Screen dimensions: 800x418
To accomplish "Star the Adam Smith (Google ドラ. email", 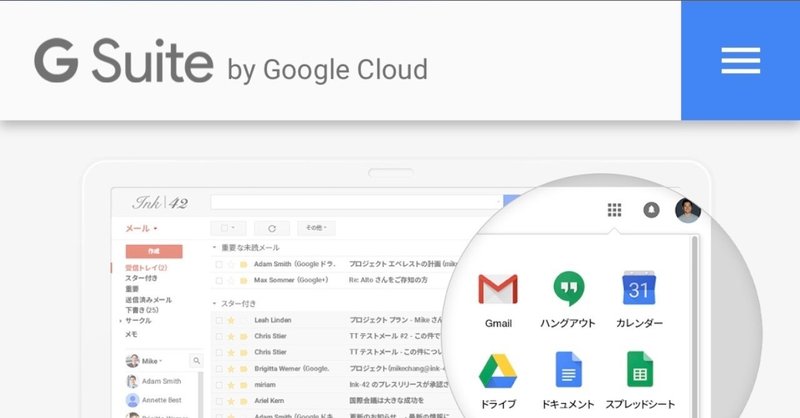I will [231, 264].
